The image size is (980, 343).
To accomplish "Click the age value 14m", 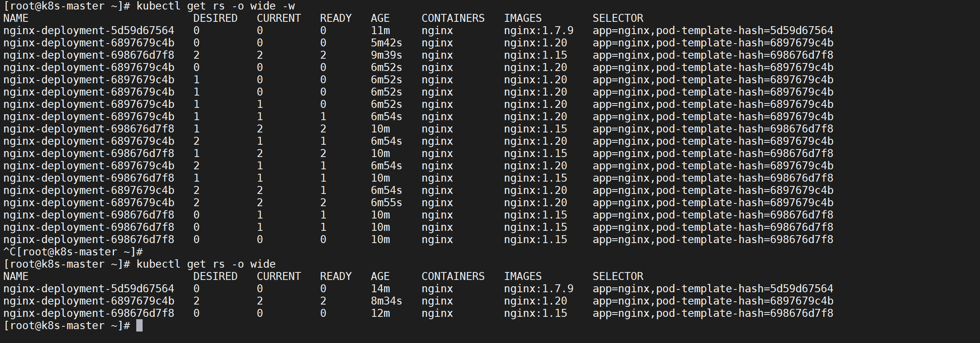I will click(x=380, y=289).
